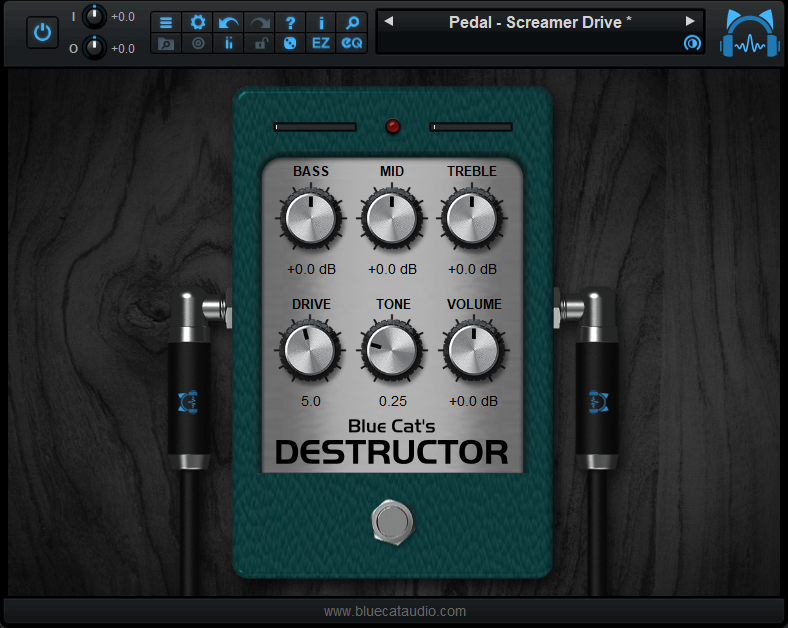Viewport: 788px width, 628px height.
Task: Open the info about icon
Action: click(321, 23)
